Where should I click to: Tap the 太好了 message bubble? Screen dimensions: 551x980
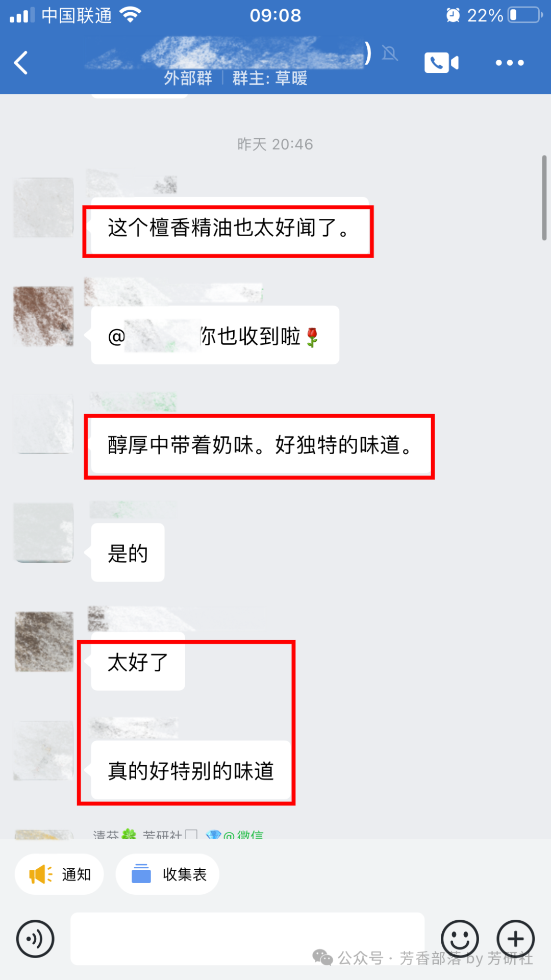tap(138, 662)
